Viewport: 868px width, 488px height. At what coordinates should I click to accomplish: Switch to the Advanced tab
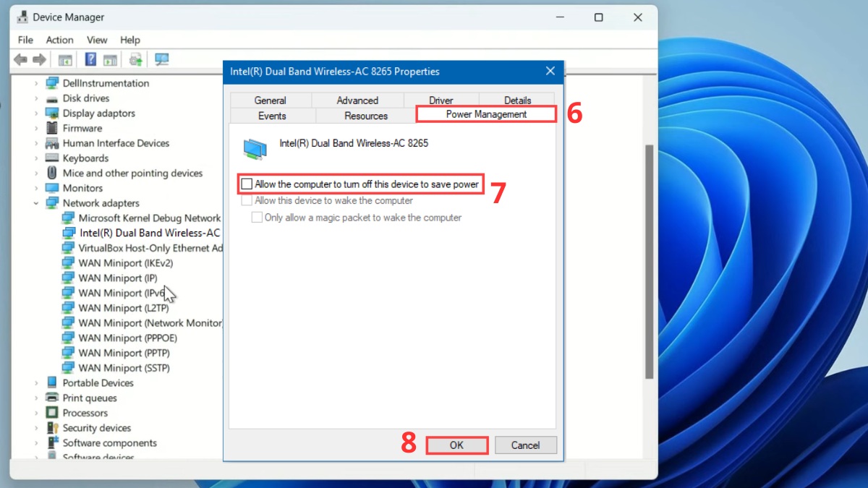[x=357, y=100]
